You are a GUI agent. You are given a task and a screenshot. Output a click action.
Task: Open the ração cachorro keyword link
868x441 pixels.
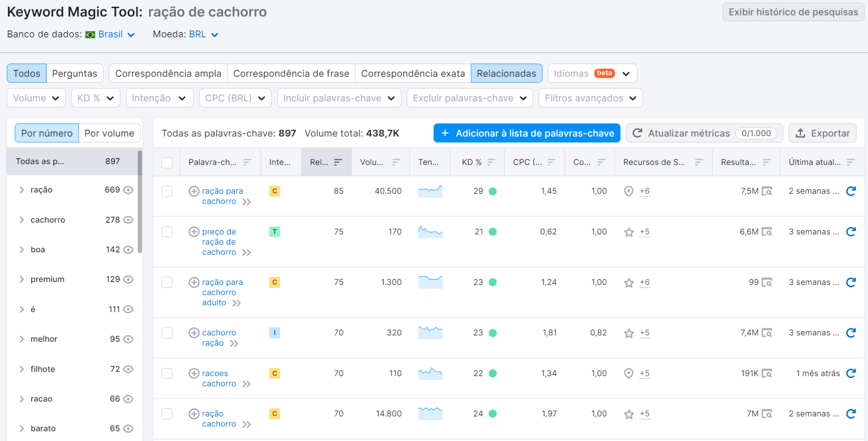[x=219, y=419]
